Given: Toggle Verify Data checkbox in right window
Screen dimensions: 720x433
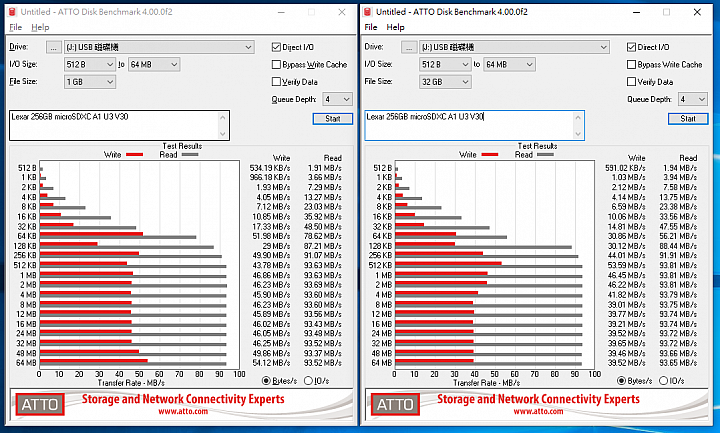Looking at the screenshot, I should (631, 82).
